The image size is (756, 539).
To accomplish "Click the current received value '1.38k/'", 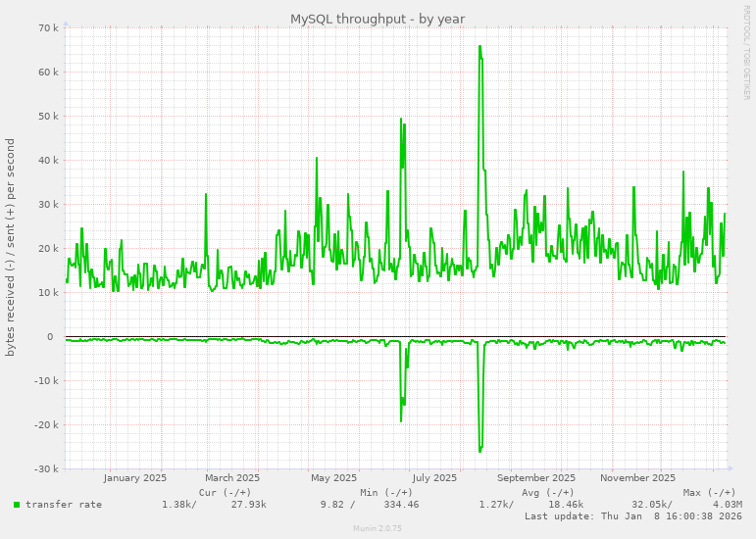I will coord(178,505).
